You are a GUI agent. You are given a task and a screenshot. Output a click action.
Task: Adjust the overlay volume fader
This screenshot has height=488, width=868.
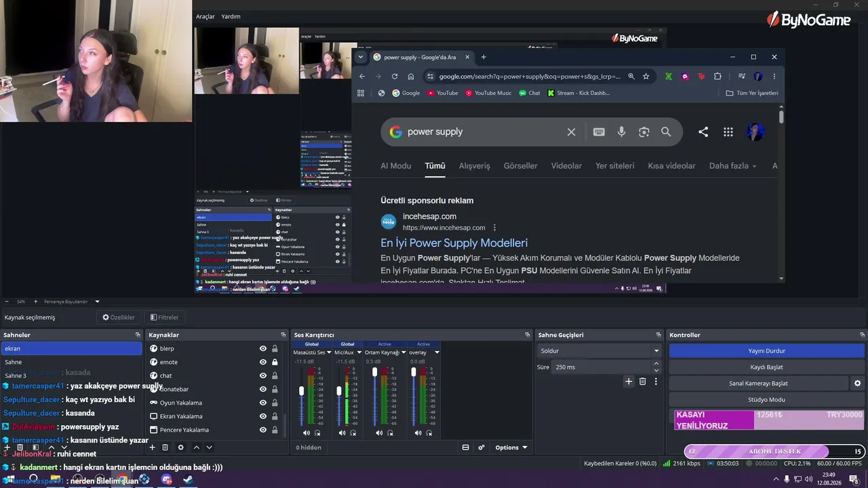point(414,372)
